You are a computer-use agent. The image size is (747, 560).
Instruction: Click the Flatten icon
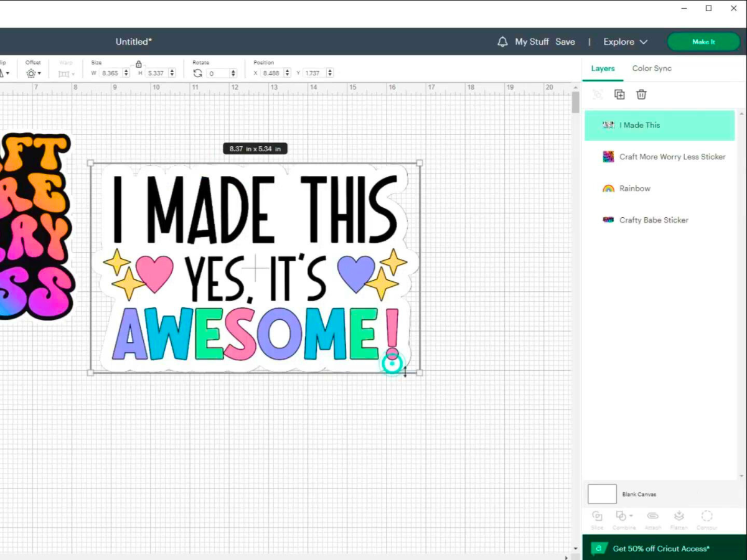pos(679,516)
